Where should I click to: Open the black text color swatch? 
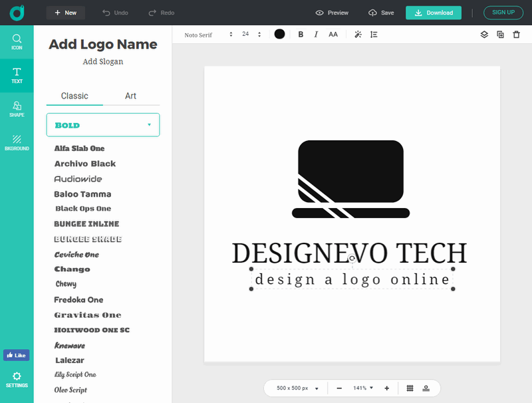click(x=279, y=34)
